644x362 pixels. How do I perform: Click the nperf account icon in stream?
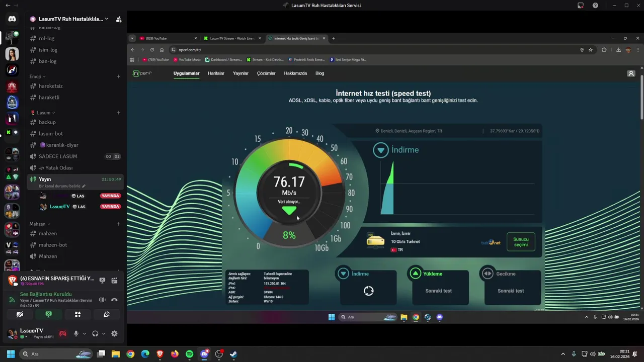point(631,73)
